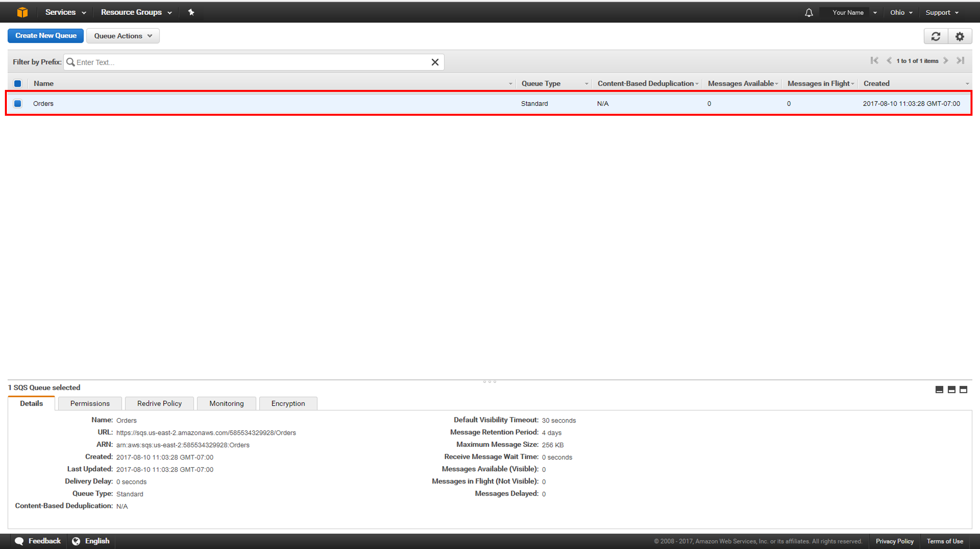Click the notifications bell icon

[808, 11]
